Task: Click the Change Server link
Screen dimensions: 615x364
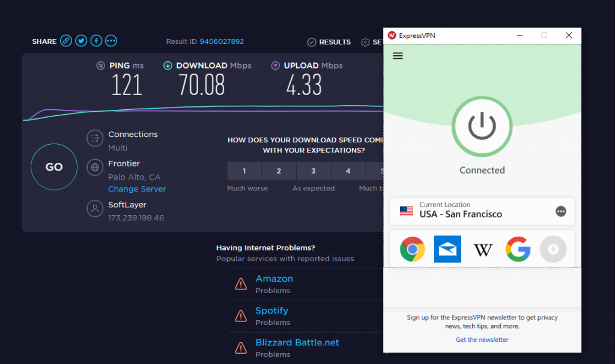Action: pyautogui.click(x=138, y=189)
